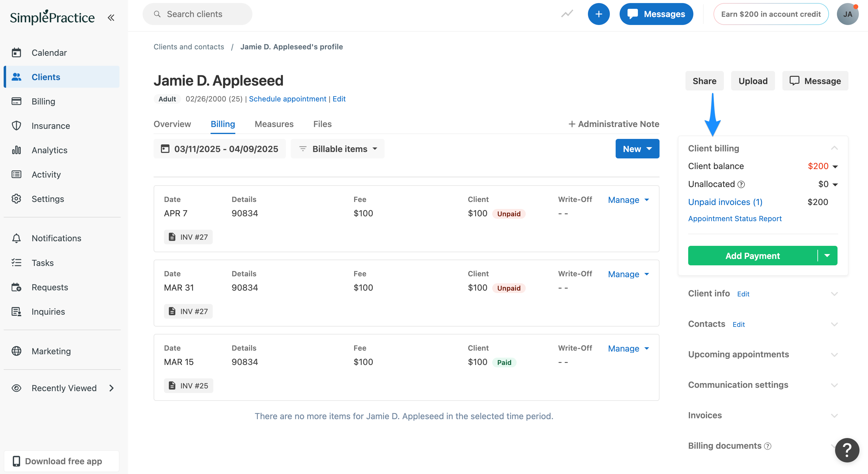Collapse the Client billing panel
Screen dimensions: 868x474
point(834,148)
